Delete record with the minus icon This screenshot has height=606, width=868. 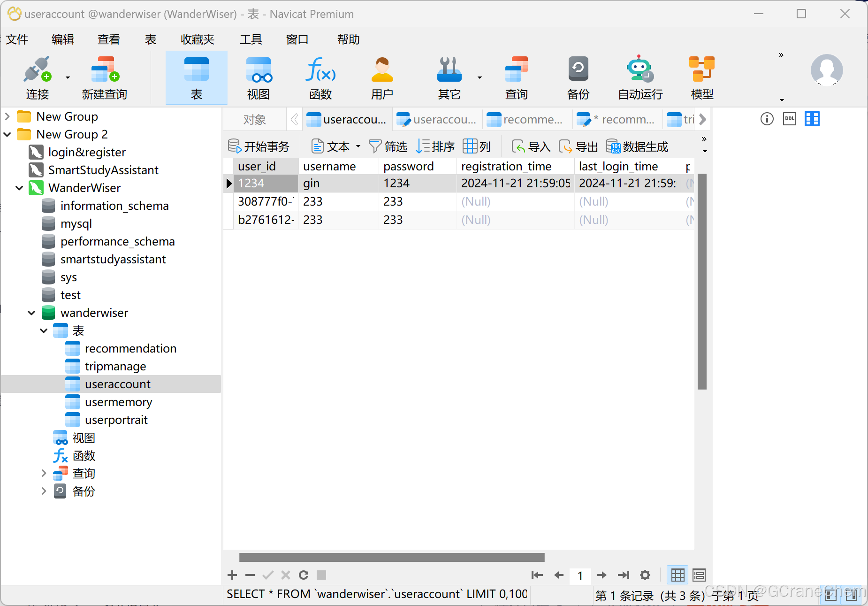(x=250, y=575)
